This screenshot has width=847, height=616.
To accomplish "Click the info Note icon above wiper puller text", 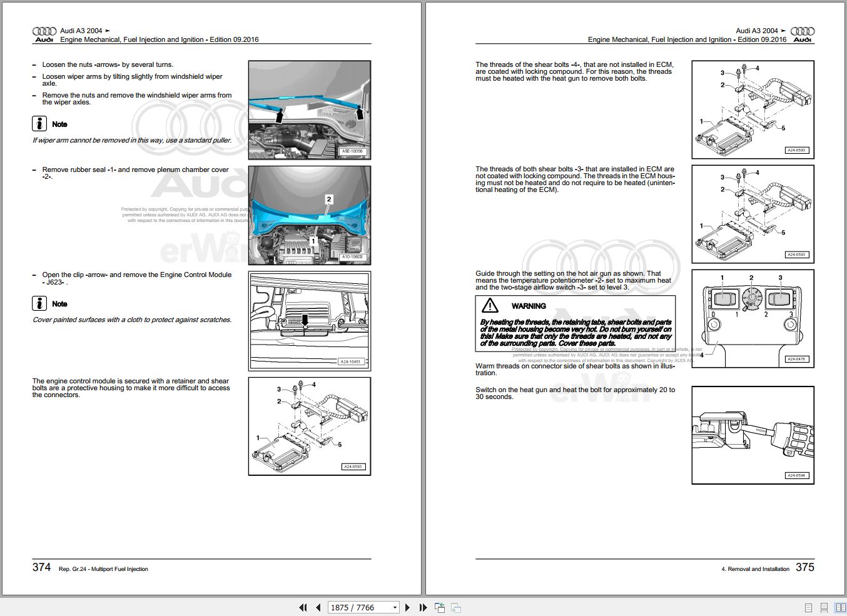I will (39, 124).
